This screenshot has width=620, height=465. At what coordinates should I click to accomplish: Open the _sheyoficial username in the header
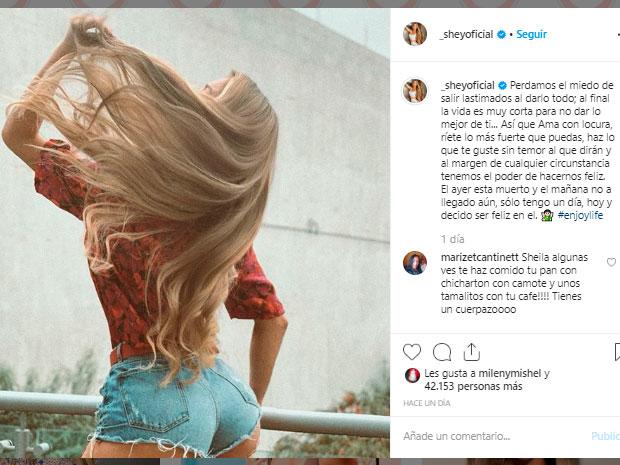pyautogui.click(x=467, y=34)
